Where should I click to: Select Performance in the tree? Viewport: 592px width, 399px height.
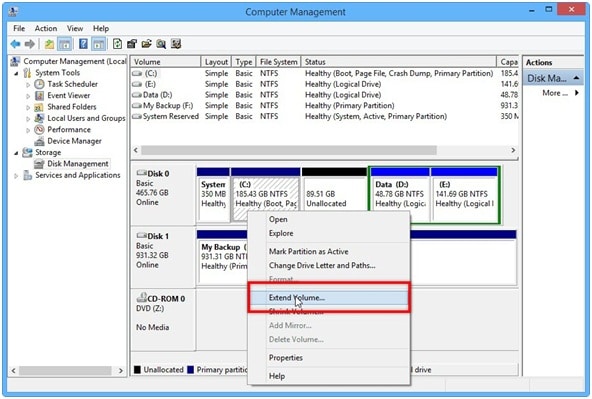[69, 129]
